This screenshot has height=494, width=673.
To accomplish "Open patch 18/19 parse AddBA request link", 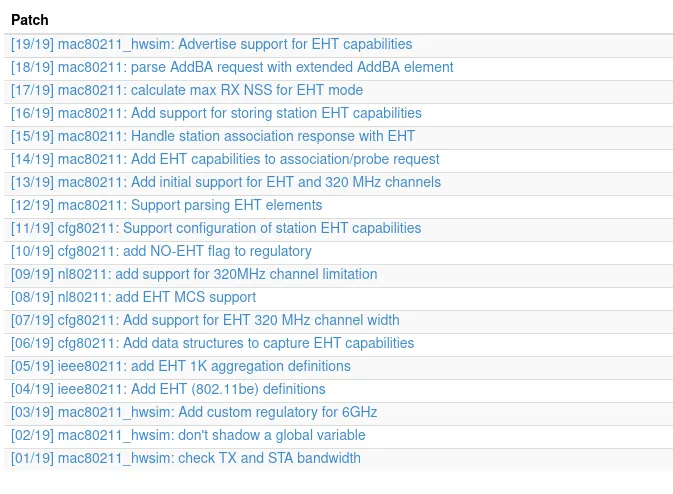I will coord(232,67).
